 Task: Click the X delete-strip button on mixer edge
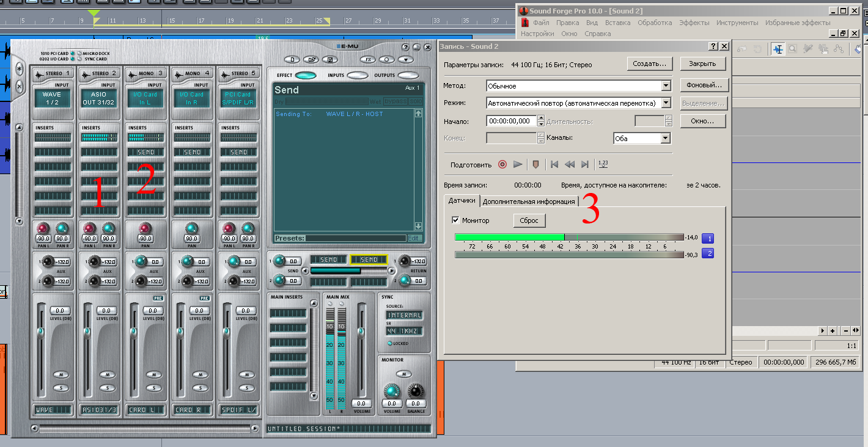click(19, 86)
